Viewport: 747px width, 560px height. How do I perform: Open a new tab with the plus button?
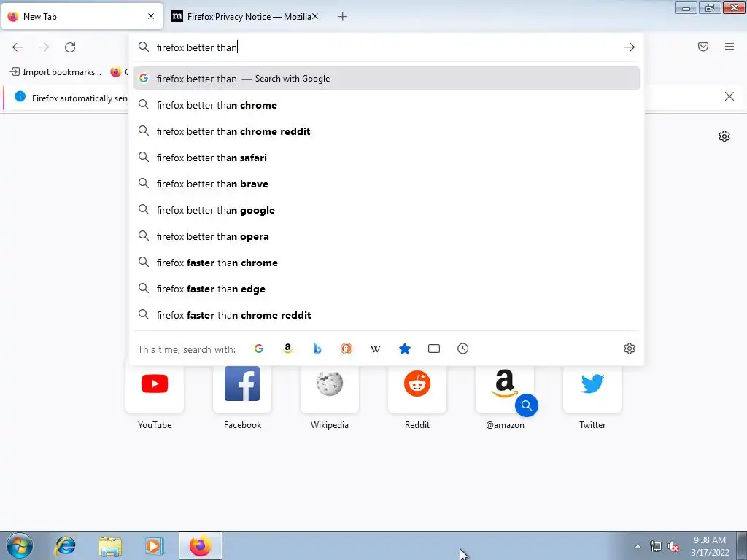[343, 17]
